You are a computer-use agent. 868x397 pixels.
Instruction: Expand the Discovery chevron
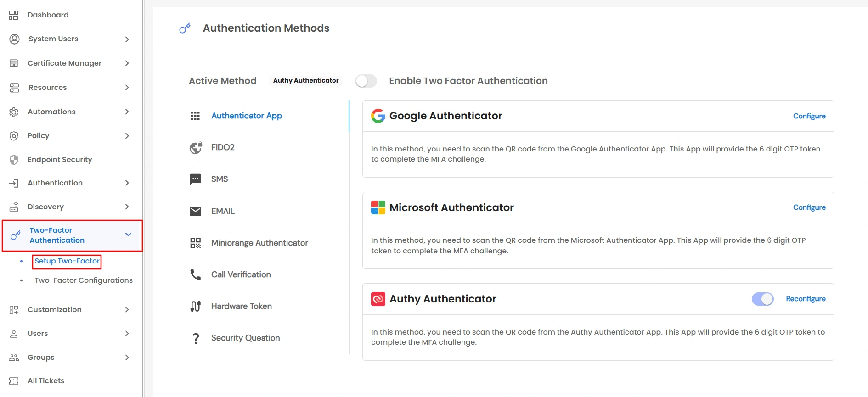tap(127, 207)
